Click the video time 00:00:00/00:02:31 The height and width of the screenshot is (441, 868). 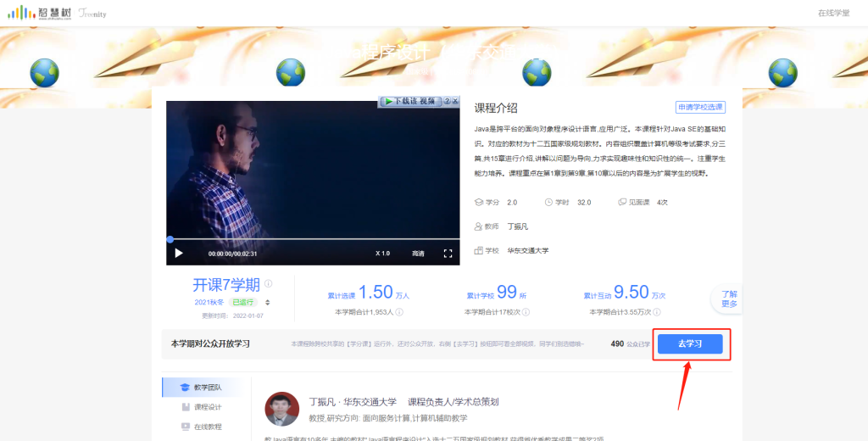pos(232,254)
